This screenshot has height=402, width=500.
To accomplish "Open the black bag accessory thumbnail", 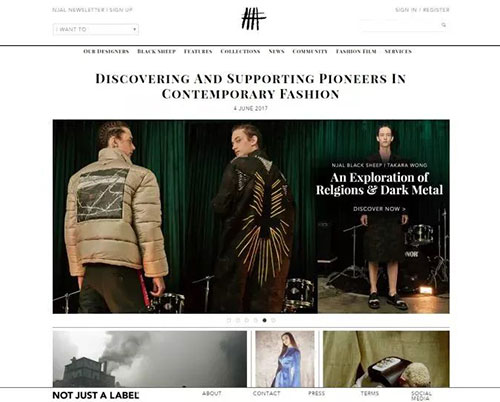I will pyautogui.click(x=386, y=359).
